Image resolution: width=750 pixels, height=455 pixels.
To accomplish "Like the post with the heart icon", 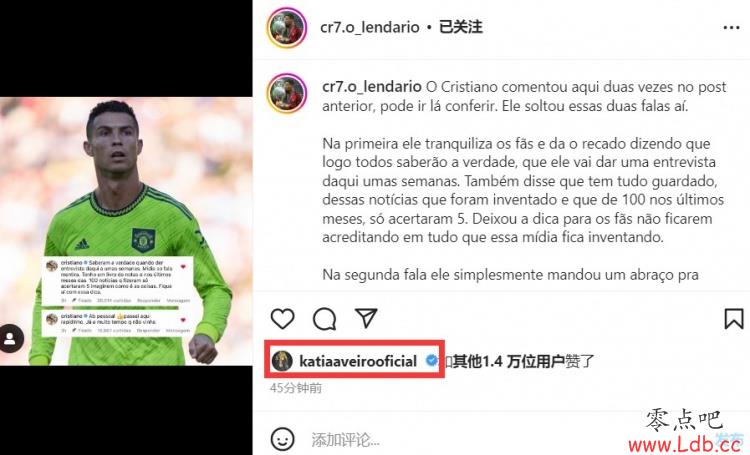I will pos(282,319).
